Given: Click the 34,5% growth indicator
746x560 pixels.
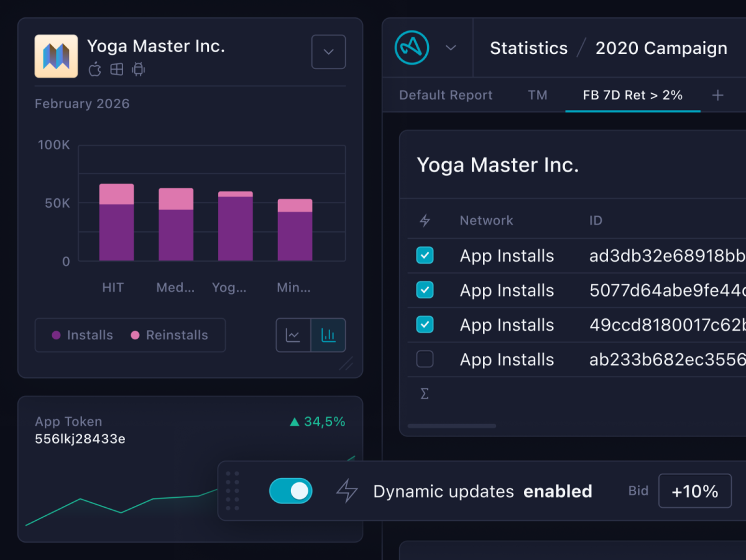Looking at the screenshot, I should [318, 422].
